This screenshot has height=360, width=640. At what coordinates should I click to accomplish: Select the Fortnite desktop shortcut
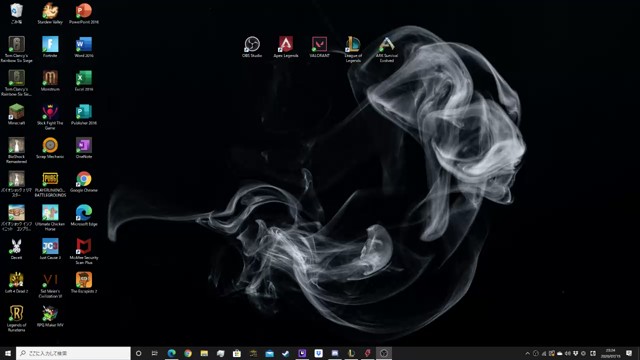coord(50,47)
